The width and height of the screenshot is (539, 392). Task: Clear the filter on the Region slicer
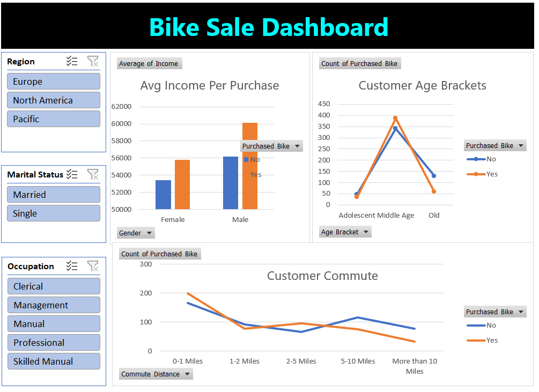pos(93,61)
